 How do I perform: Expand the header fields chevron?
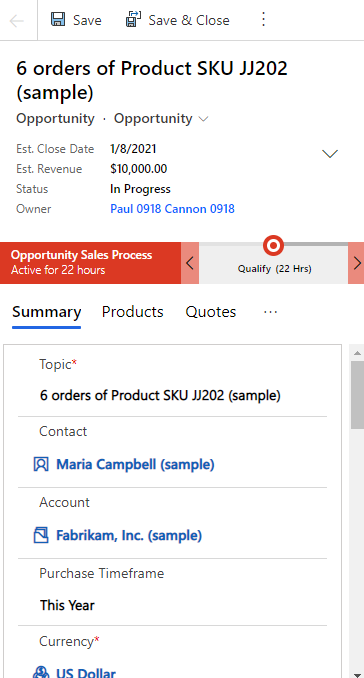(x=330, y=154)
